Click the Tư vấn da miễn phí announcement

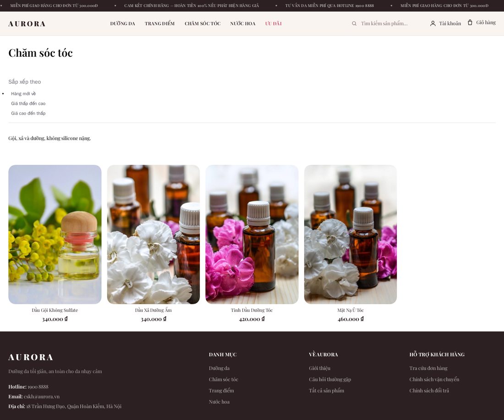tap(329, 6)
